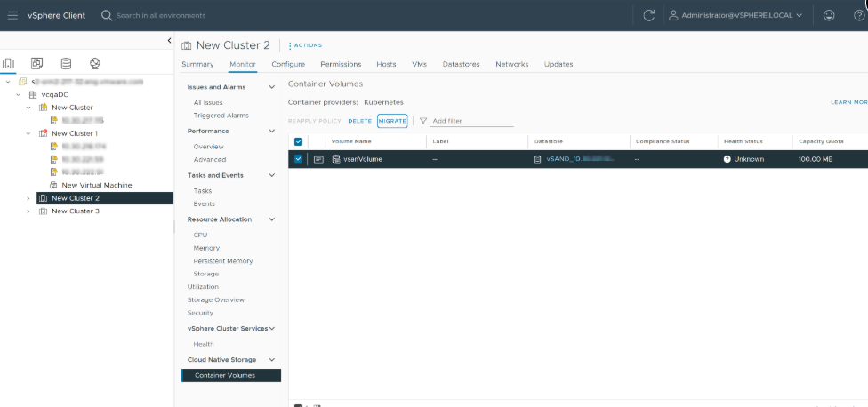Click the details icon for vsanVolume row

click(x=318, y=159)
